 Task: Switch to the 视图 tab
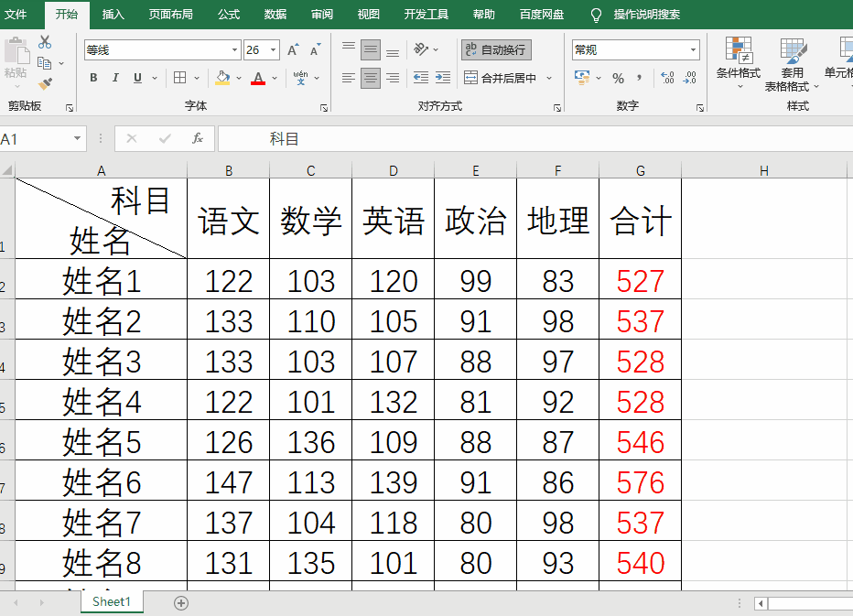[368, 14]
